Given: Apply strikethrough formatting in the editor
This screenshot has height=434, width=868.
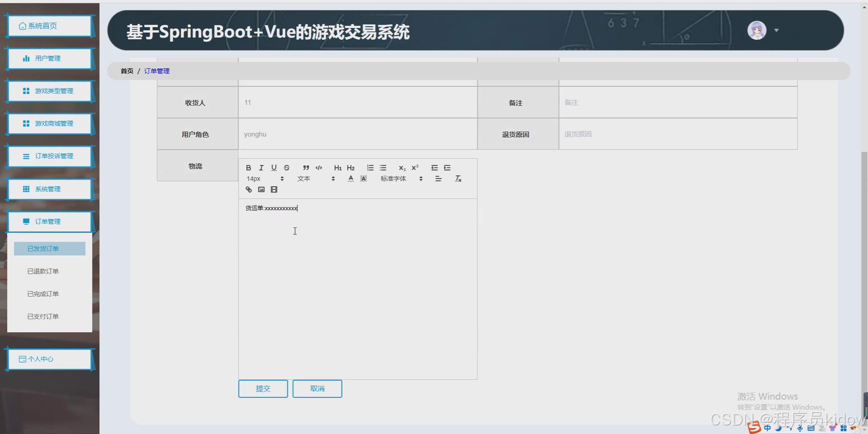Looking at the screenshot, I should pyautogui.click(x=287, y=168).
